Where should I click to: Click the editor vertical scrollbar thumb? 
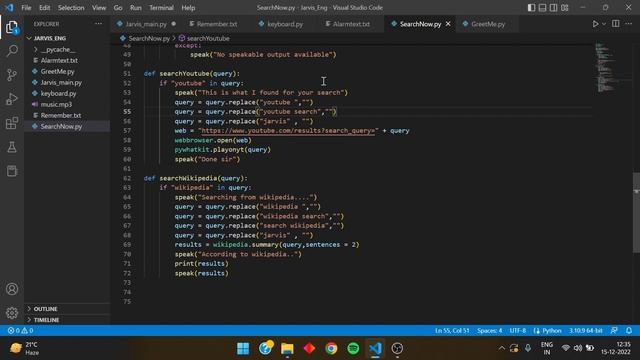pos(636,212)
